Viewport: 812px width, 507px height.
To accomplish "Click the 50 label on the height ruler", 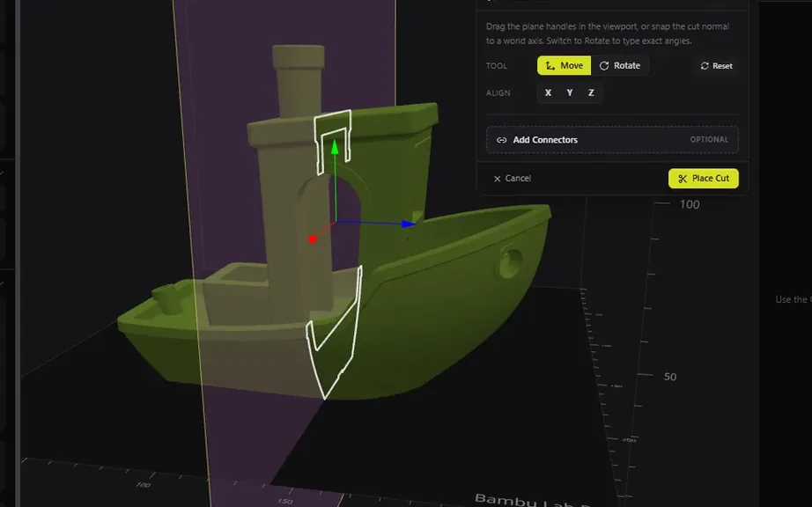I will point(670,377).
